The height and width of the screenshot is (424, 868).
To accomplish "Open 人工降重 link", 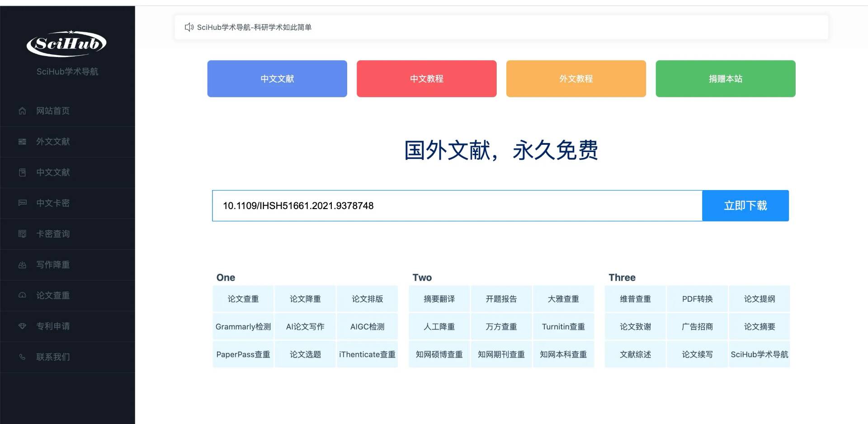I will (x=439, y=327).
